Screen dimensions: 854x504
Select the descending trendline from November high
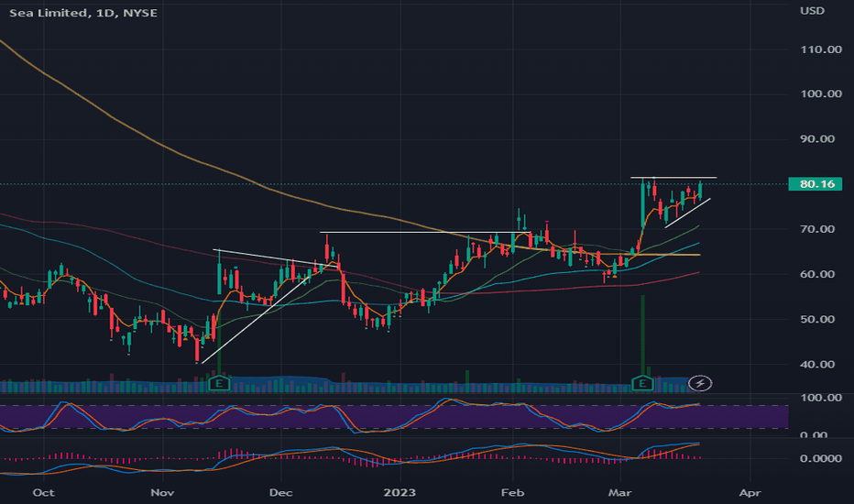[x=275, y=258]
